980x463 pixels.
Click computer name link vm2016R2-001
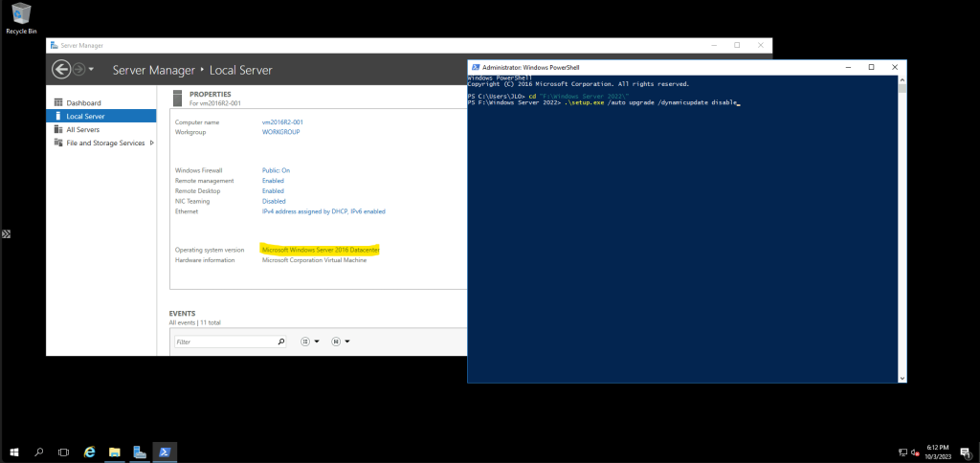click(282, 122)
